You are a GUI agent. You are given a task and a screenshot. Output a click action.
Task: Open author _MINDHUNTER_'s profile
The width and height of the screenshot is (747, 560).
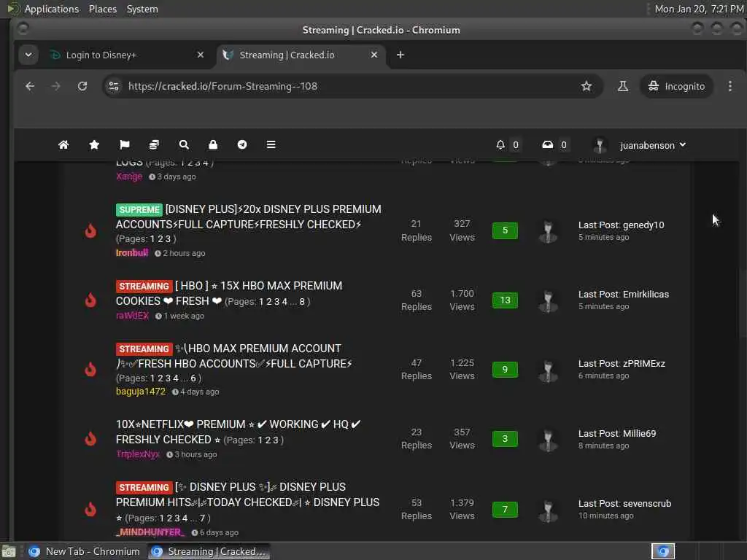click(x=150, y=532)
